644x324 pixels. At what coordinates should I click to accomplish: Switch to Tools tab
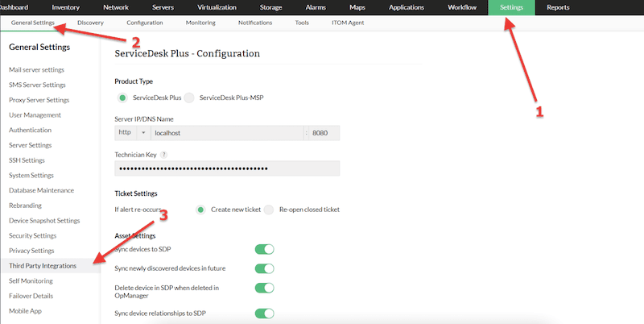pyautogui.click(x=302, y=23)
